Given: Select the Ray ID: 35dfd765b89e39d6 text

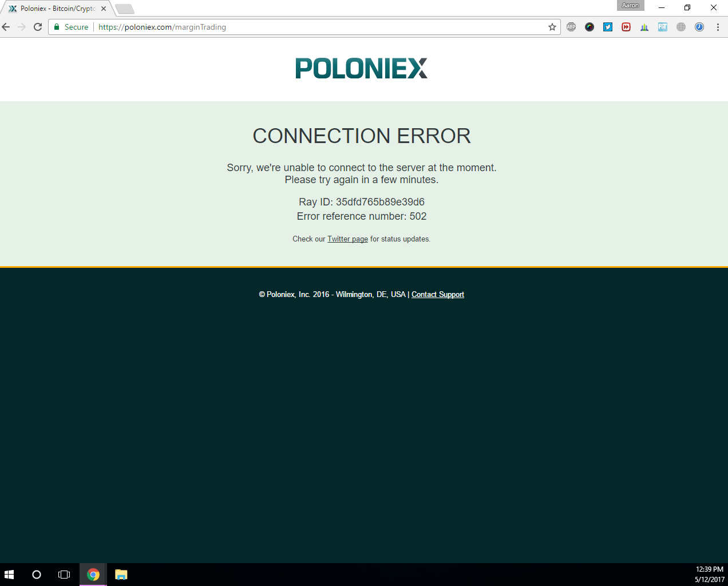Looking at the screenshot, I should click(362, 202).
